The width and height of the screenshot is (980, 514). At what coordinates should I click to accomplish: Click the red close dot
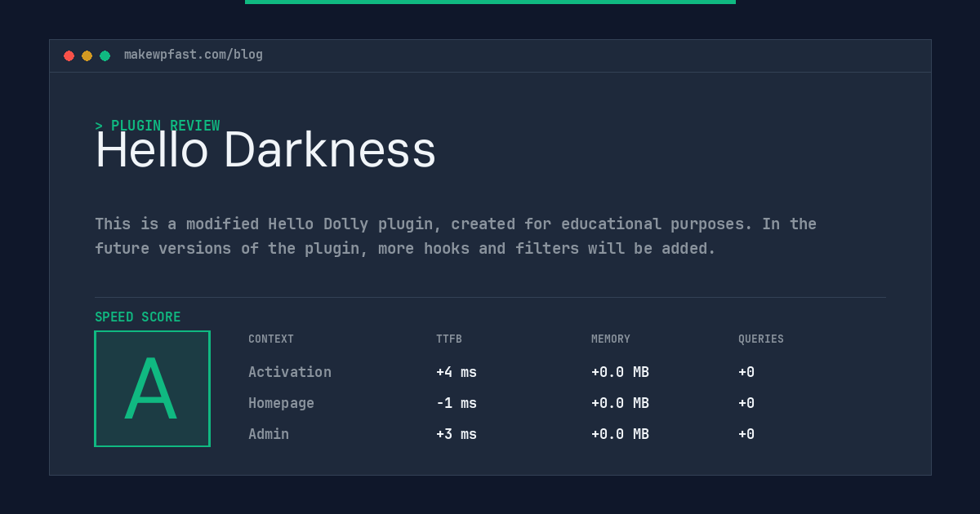(x=69, y=55)
